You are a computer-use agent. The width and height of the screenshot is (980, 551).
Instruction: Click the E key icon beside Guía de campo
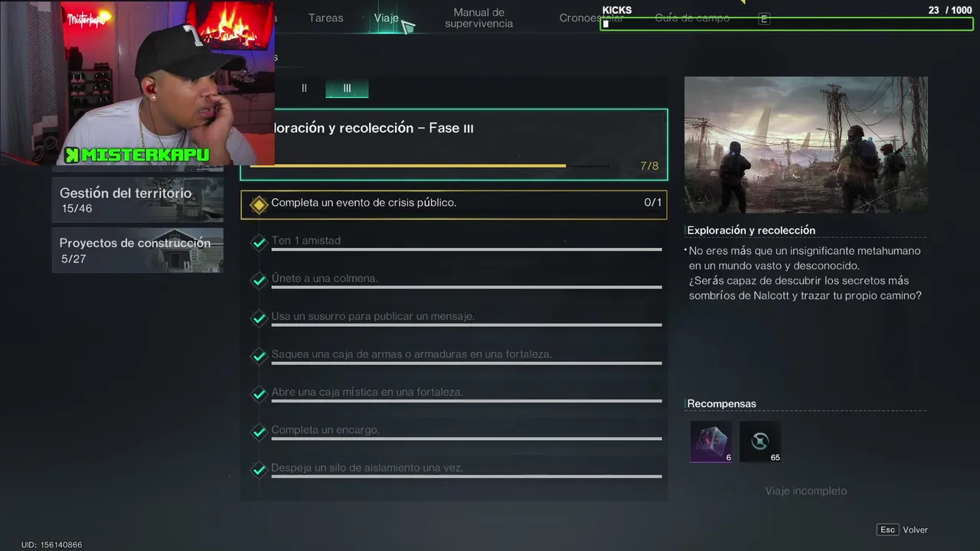coord(763,19)
